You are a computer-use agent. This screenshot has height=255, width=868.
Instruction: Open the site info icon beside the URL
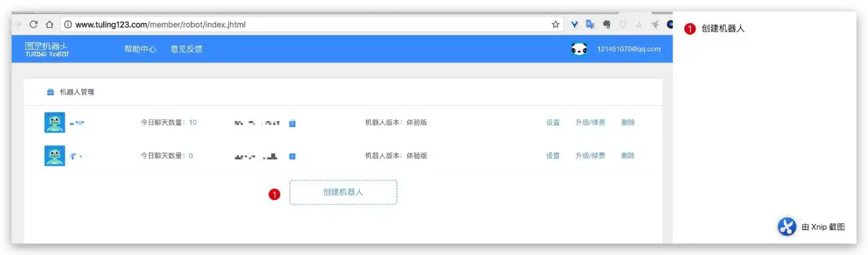click(68, 25)
